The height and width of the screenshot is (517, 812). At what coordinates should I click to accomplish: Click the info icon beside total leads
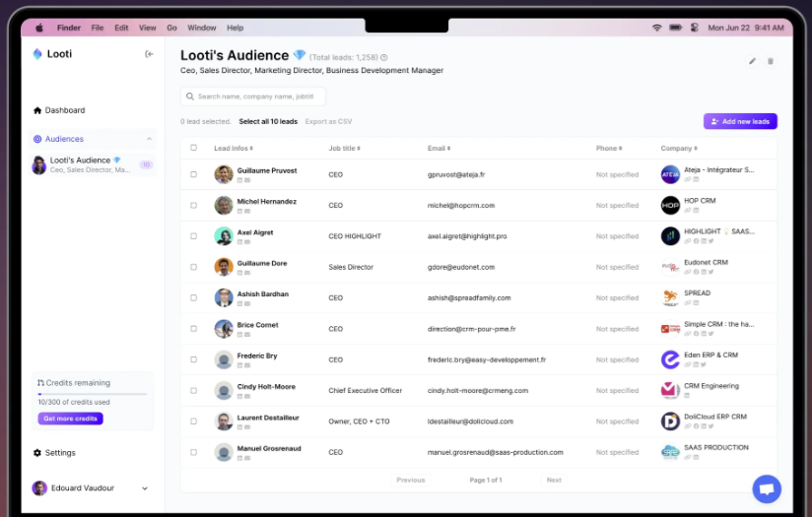[x=384, y=57]
